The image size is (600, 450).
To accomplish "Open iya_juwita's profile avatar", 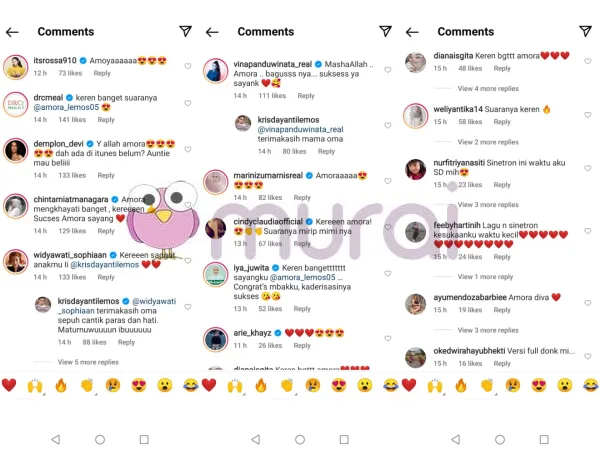I will point(216,275).
